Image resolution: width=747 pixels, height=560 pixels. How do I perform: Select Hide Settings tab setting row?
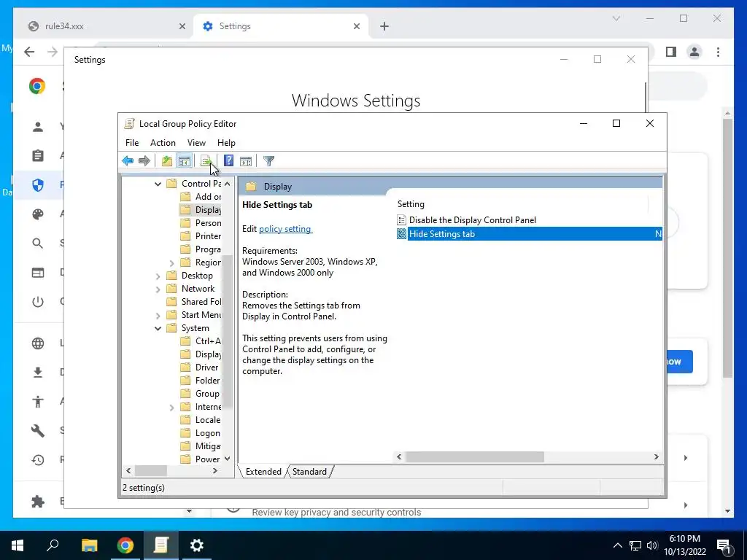(x=529, y=234)
